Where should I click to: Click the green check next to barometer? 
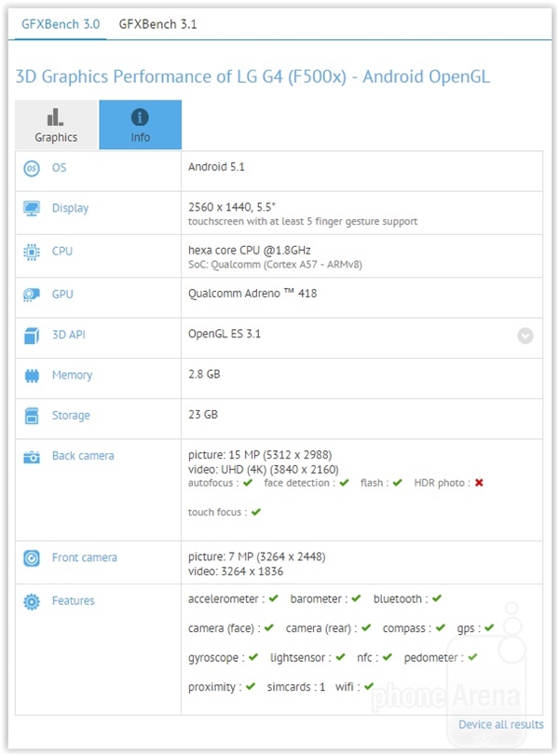[356, 598]
